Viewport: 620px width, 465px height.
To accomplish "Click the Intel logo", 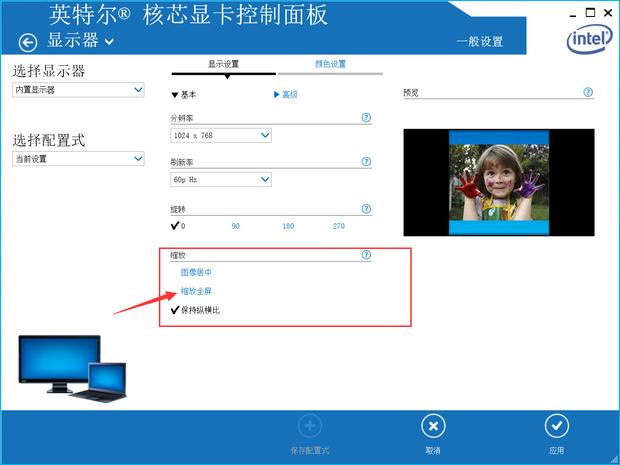I will pos(590,39).
